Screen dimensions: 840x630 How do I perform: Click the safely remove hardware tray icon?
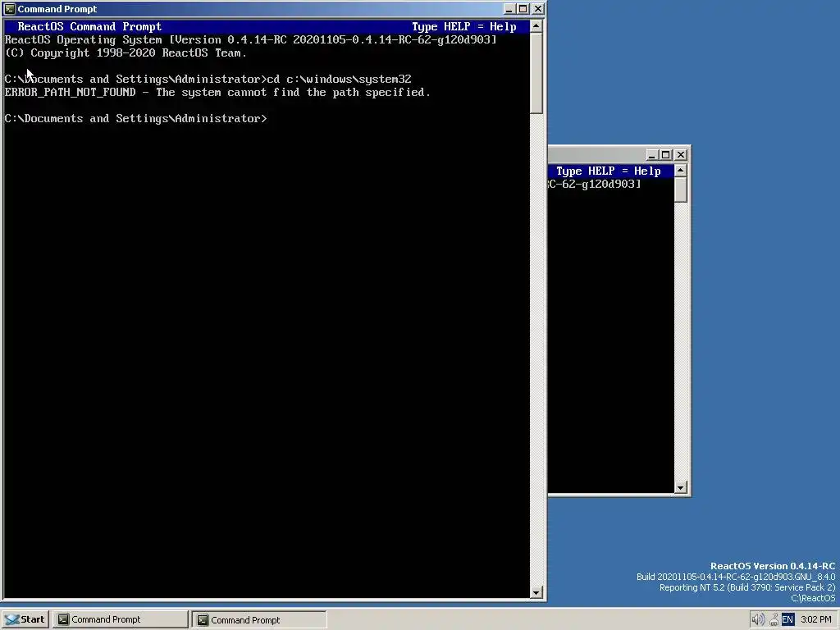pyautogui.click(x=774, y=620)
